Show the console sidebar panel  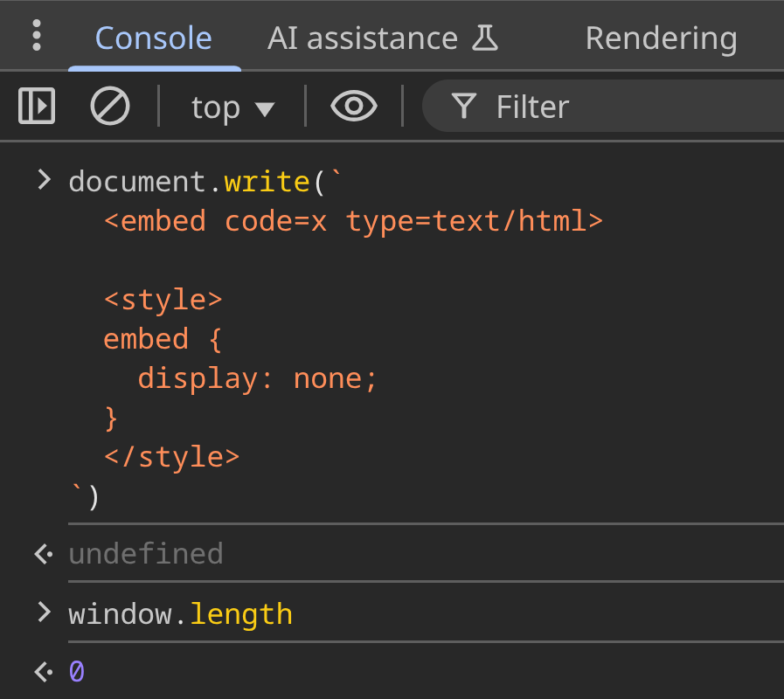pyautogui.click(x=37, y=106)
